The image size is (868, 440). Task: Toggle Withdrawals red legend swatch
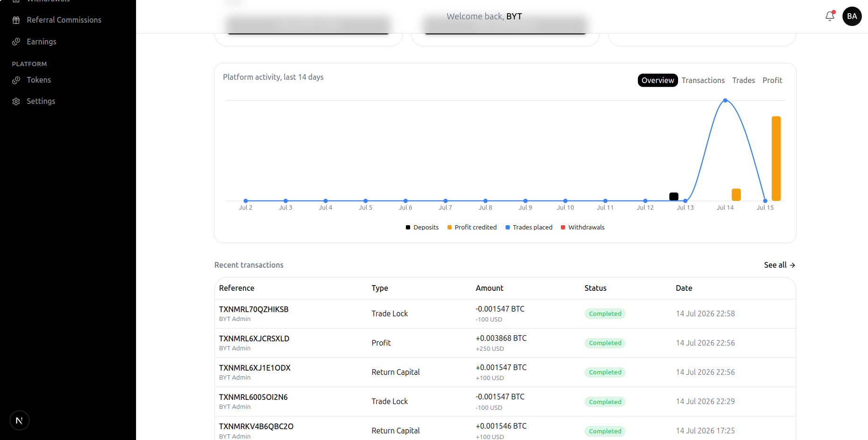[563, 228]
